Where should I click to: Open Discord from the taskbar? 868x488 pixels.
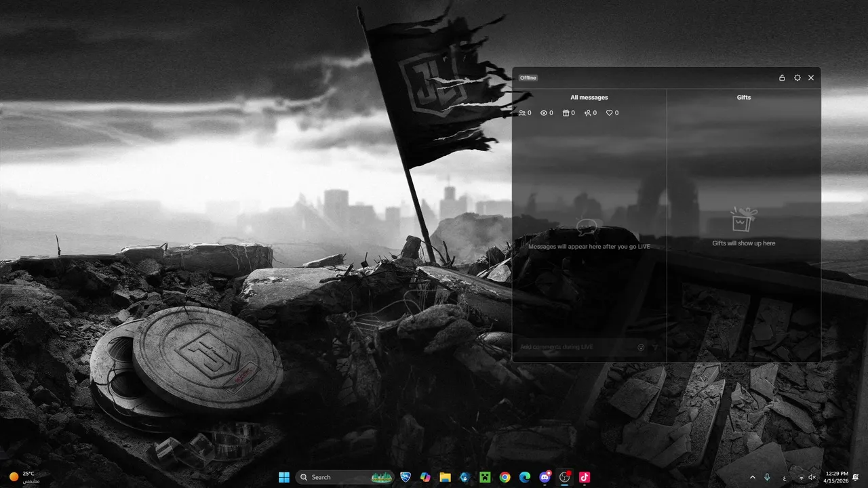[545, 477]
